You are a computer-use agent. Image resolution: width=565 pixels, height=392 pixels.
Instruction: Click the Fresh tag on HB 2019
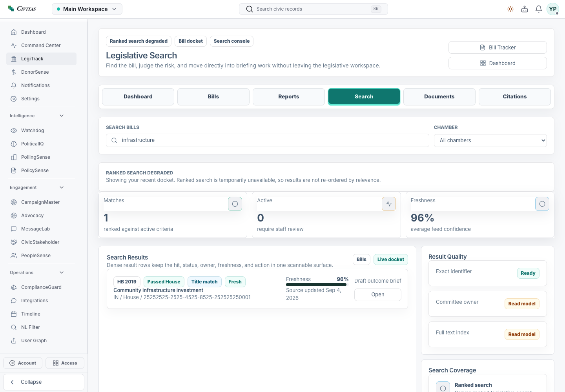click(x=235, y=282)
